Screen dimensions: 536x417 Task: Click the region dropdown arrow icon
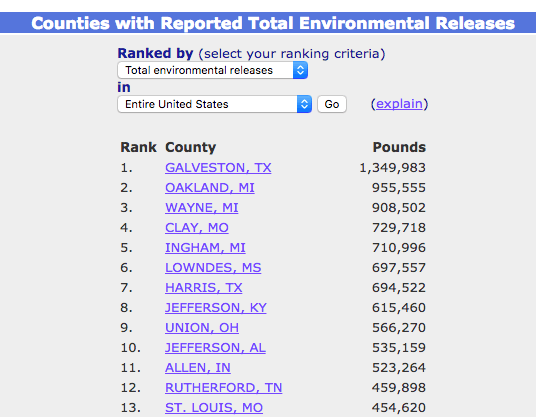coord(304,104)
